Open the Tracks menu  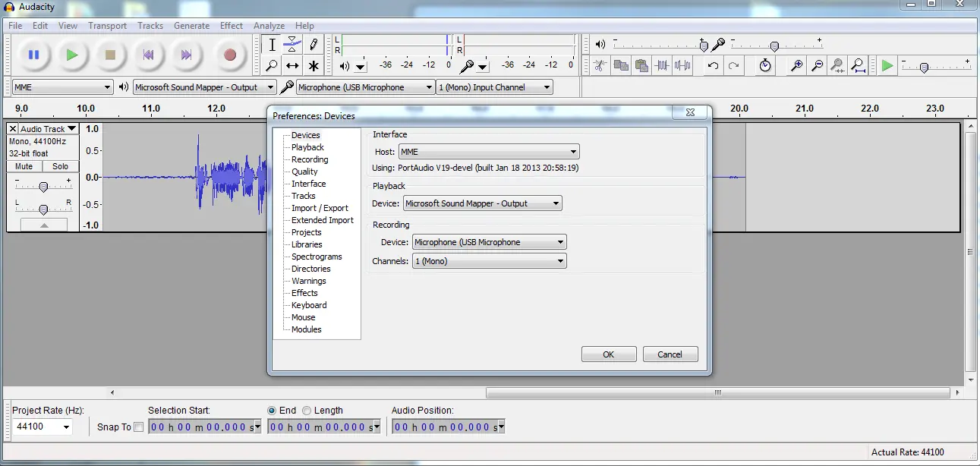click(150, 26)
